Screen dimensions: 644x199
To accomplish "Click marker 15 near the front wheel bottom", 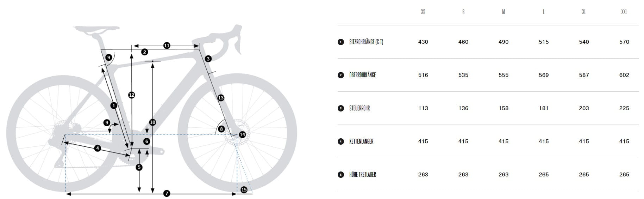I will [x=244, y=190].
